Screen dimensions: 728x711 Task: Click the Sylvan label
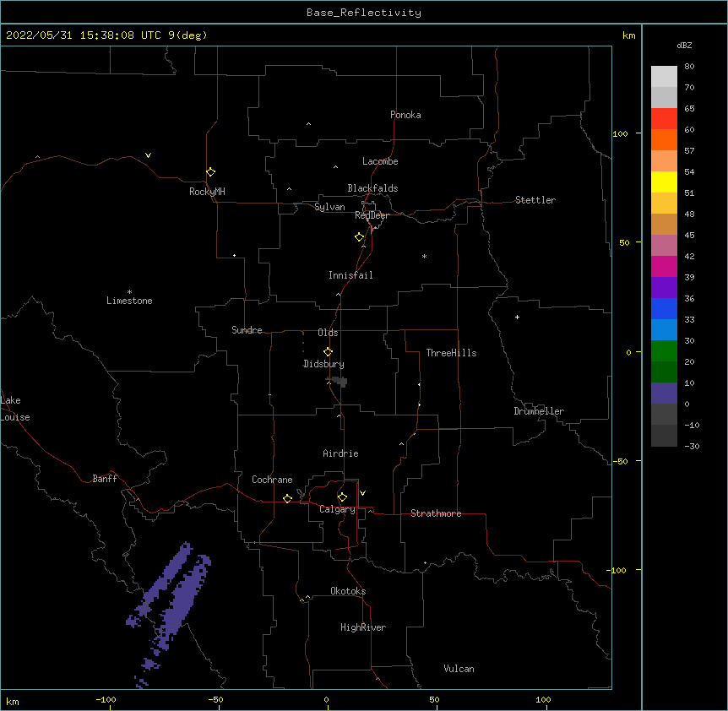[x=329, y=207]
